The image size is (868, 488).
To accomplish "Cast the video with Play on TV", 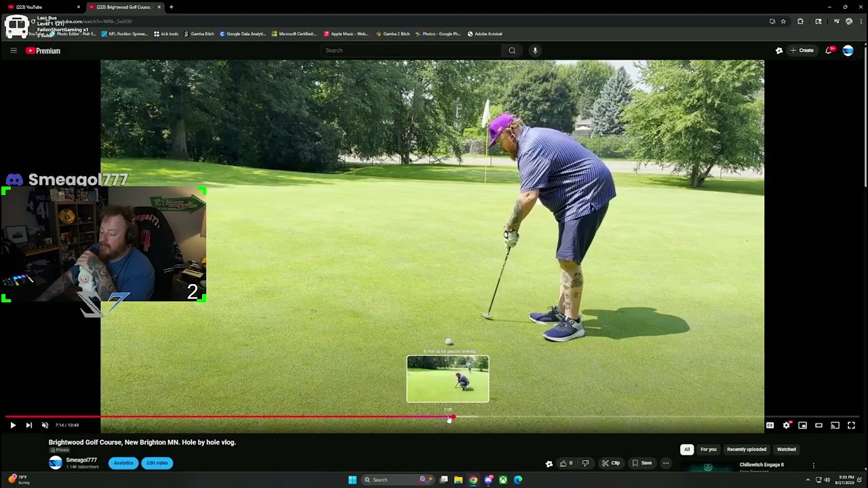I will point(835,426).
